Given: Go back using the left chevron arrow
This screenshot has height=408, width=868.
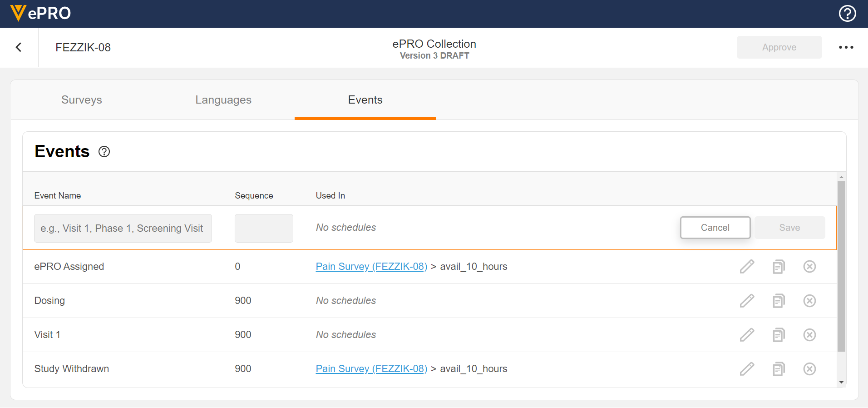Looking at the screenshot, I should (x=19, y=47).
